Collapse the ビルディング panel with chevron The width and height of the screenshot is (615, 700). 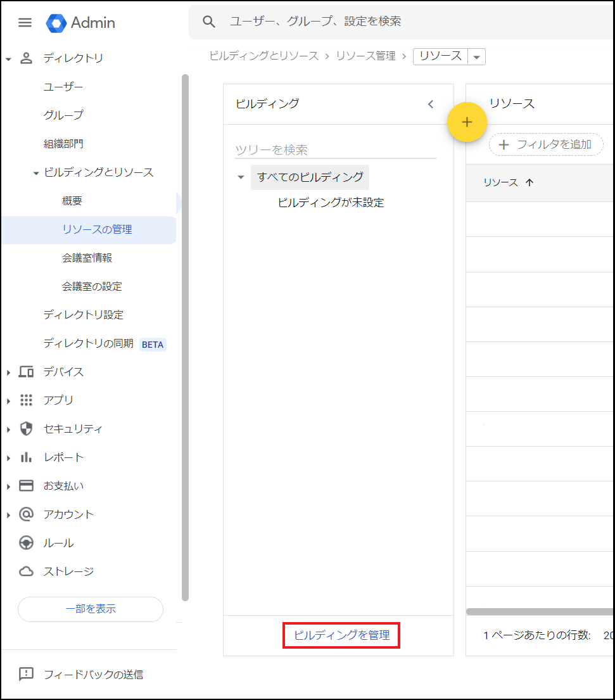click(431, 105)
